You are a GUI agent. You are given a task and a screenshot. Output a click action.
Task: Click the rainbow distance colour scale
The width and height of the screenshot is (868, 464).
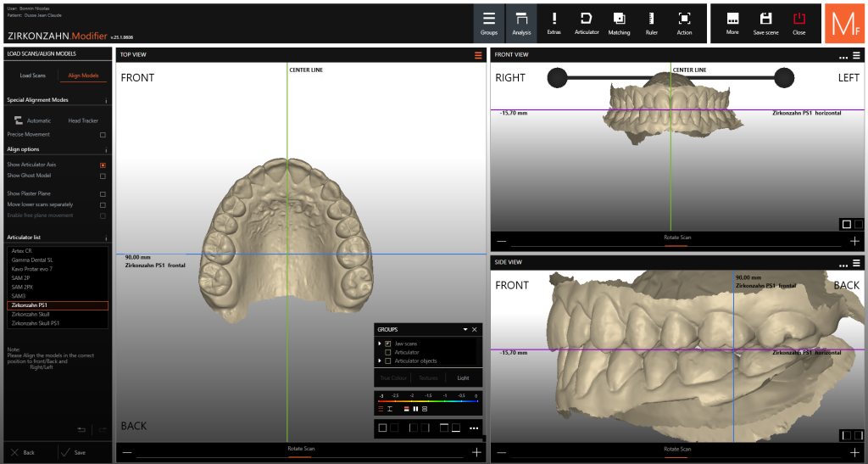pyautogui.click(x=428, y=400)
